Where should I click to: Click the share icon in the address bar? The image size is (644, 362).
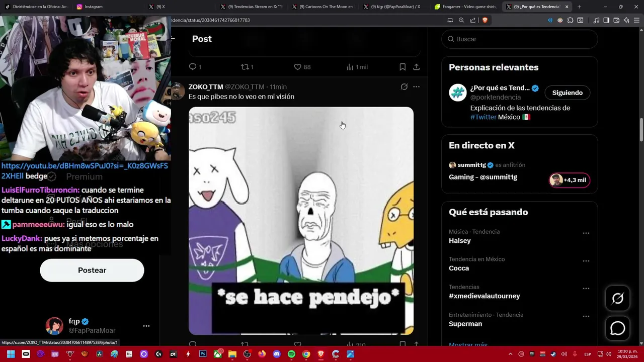pyautogui.click(x=473, y=20)
